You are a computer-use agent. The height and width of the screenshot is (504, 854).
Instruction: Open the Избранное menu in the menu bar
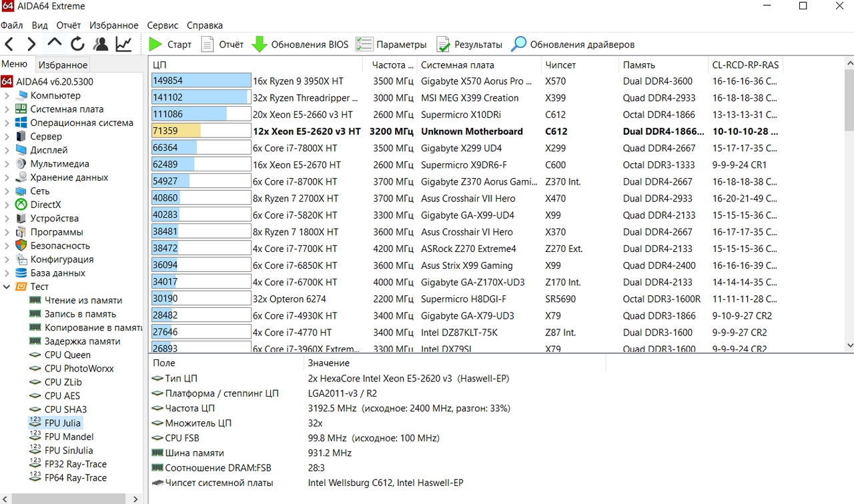114,25
